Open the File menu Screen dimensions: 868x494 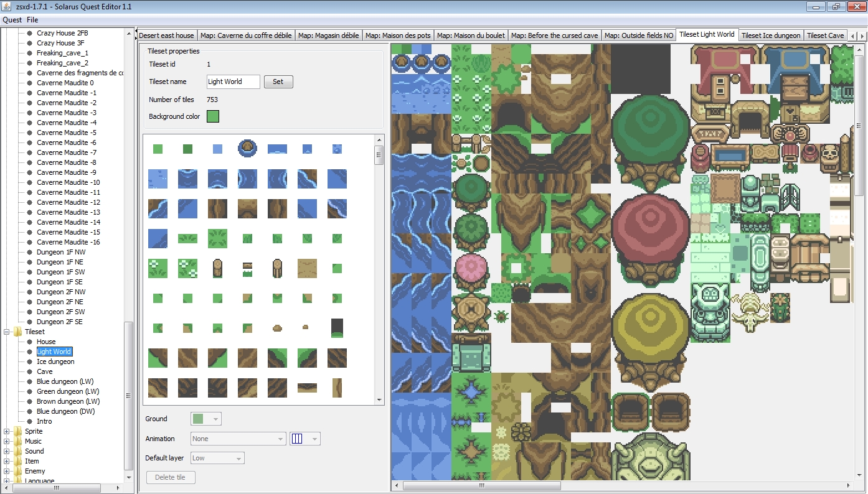[x=32, y=20]
